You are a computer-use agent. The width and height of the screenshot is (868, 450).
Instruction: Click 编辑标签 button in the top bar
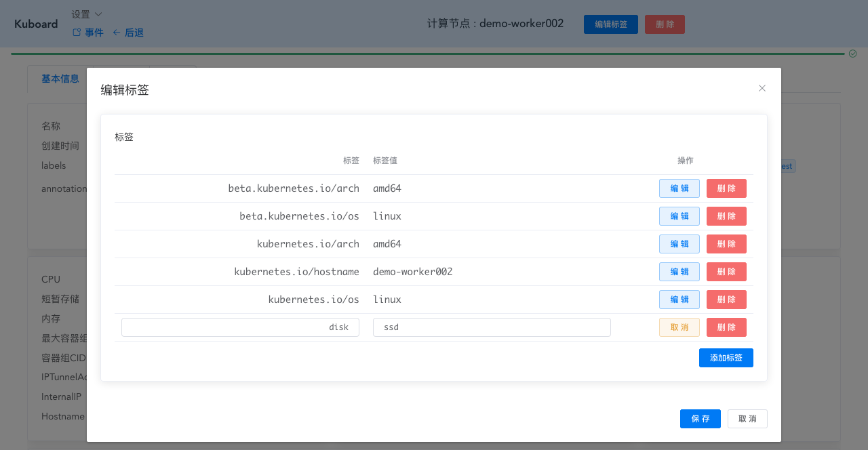pos(610,24)
